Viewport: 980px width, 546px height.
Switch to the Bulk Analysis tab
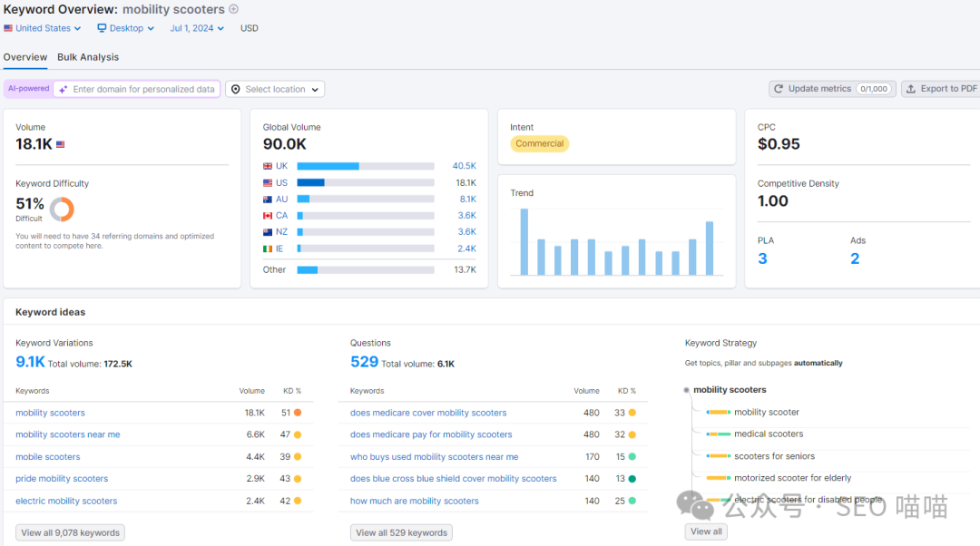click(88, 57)
